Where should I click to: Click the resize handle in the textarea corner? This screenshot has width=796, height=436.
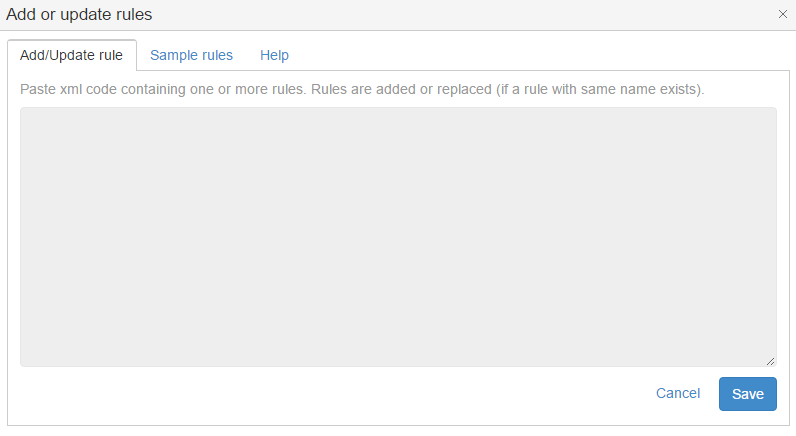coord(770,360)
